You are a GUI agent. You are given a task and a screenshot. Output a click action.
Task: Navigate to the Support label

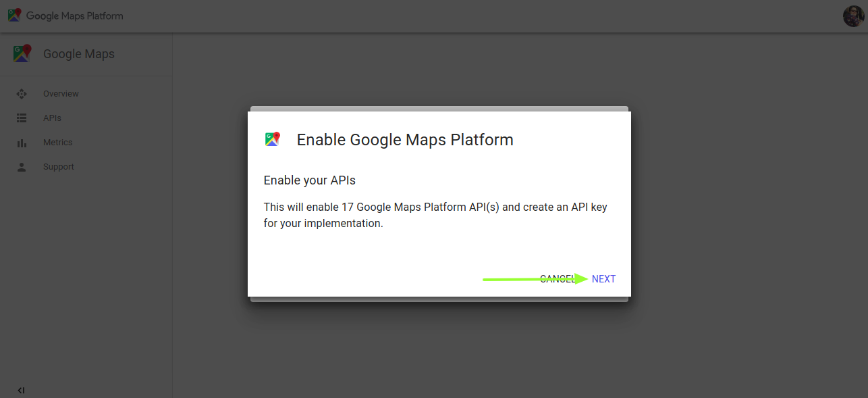[x=59, y=167]
